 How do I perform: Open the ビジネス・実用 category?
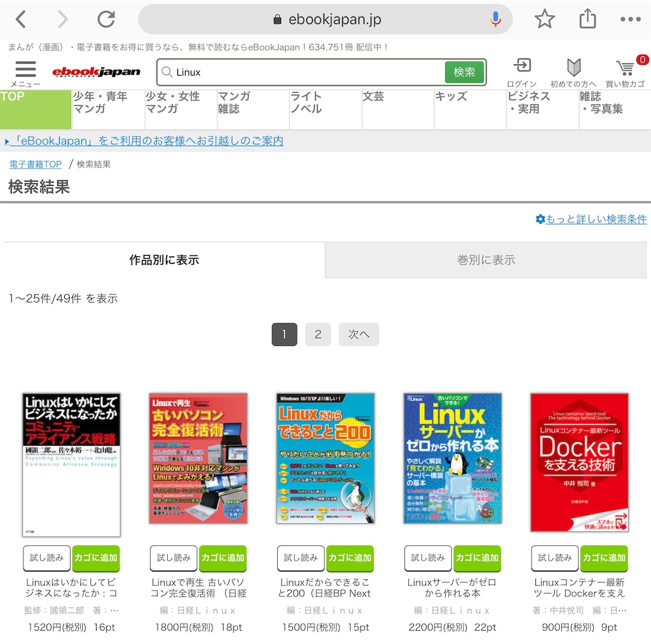tap(542, 109)
